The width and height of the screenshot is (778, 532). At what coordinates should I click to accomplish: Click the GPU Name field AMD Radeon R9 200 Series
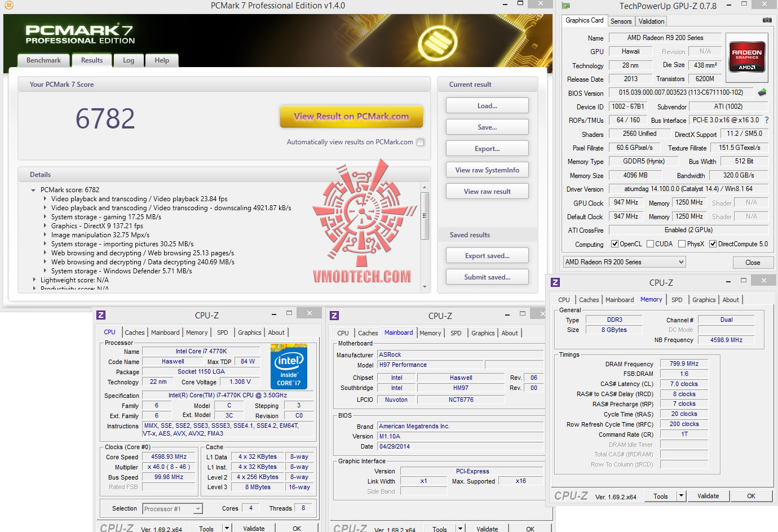tap(665, 38)
